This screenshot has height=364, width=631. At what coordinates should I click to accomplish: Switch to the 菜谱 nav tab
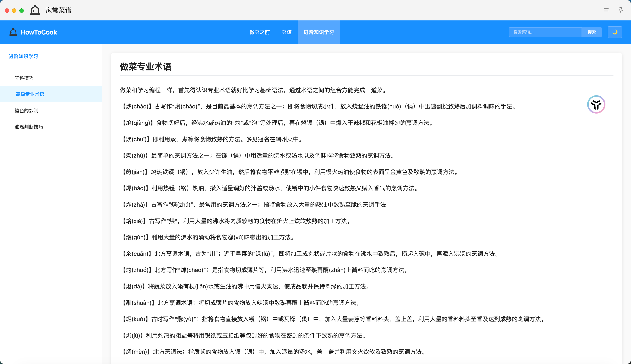286,32
